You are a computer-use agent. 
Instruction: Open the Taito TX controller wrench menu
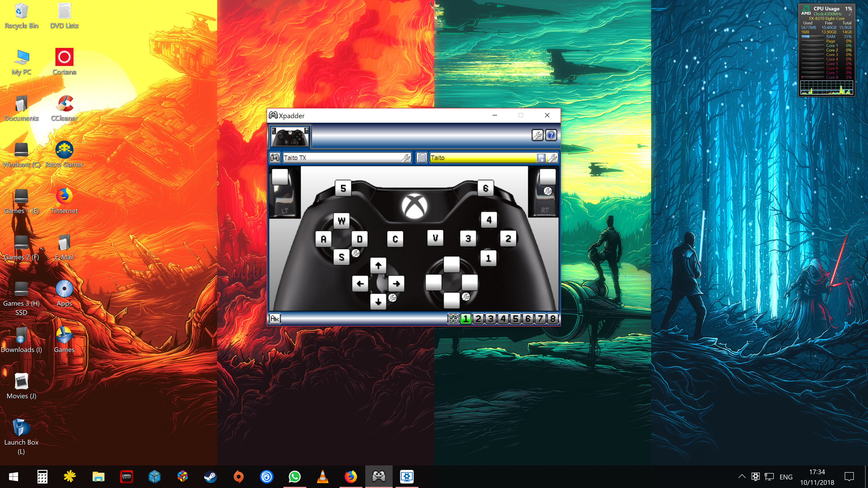coord(406,158)
